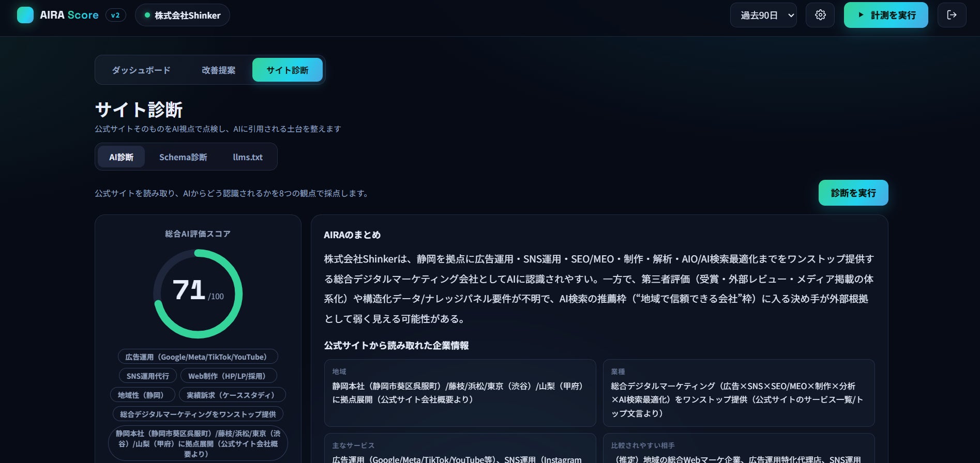
Task: Click the AIRA Score logo icon
Action: click(x=25, y=15)
